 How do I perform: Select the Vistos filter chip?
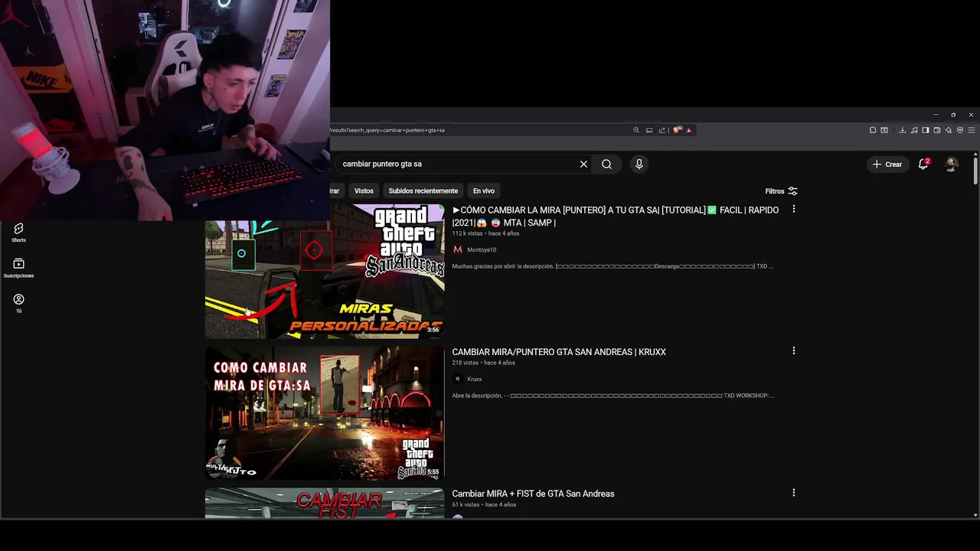(364, 191)
